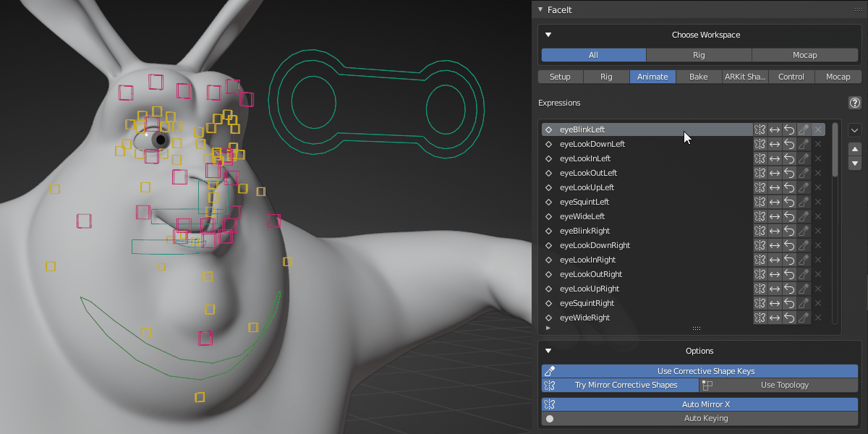The height and width of the screenshot is (434, 868).
Task: Collapse the Options section
Action: (548, 351)
